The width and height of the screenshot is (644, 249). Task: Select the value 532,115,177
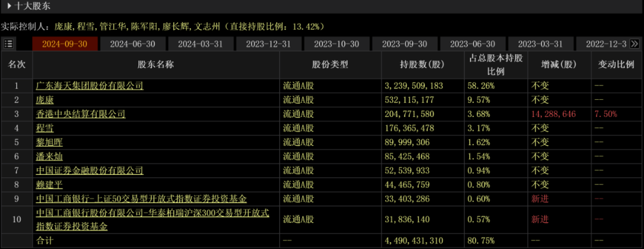(x=410, y=100)
